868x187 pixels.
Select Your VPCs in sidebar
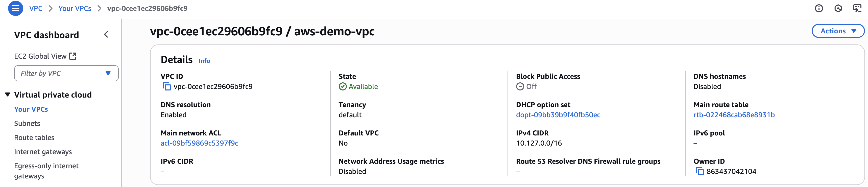pyautogui.click(x=31, y=109)
